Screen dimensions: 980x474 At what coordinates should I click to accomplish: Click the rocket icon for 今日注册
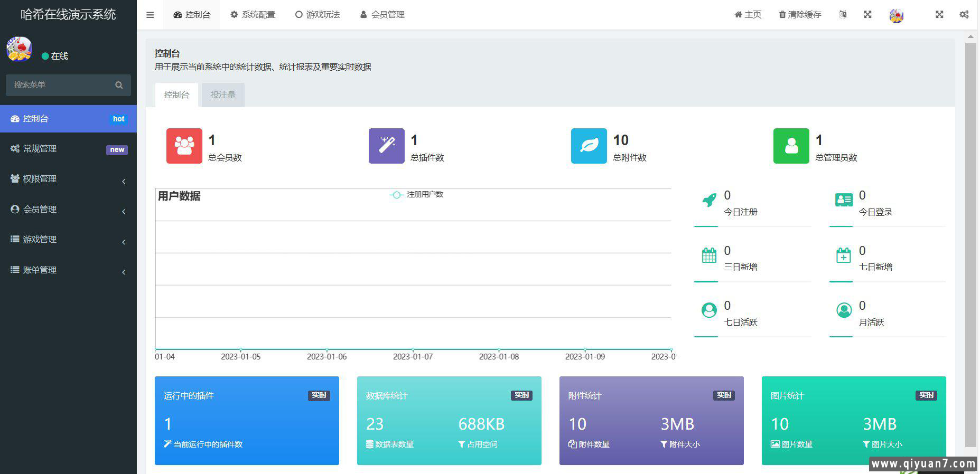click(x=709, y=200)
